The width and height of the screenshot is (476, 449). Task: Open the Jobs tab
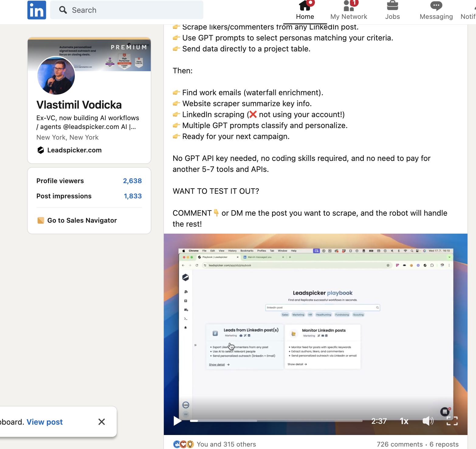[392, 11]
